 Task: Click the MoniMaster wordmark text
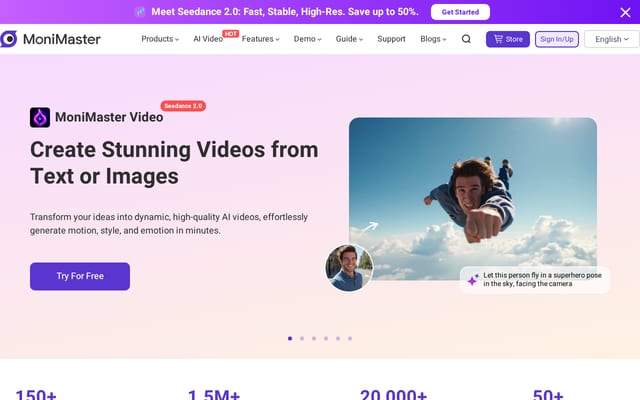62,39
